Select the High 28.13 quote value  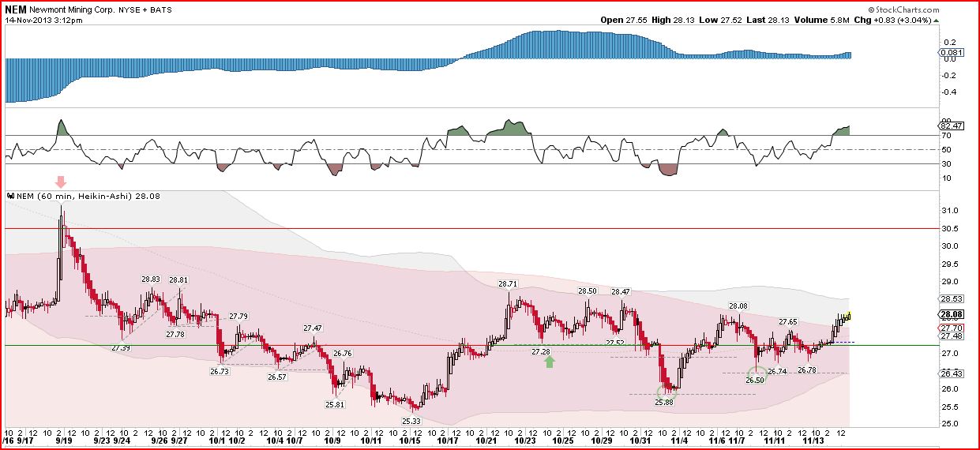[674, 20]
